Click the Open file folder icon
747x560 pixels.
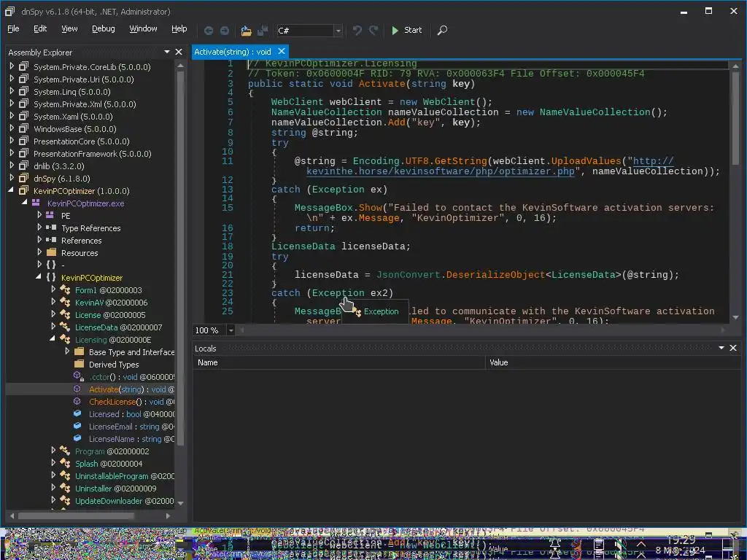click(246, 30)
